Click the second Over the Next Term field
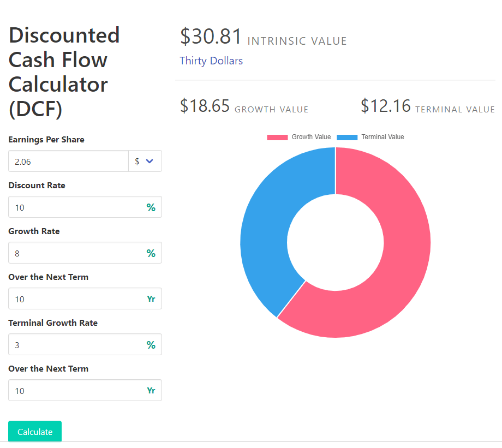Screen dimensions: 502x448 (x=76, y=390)
